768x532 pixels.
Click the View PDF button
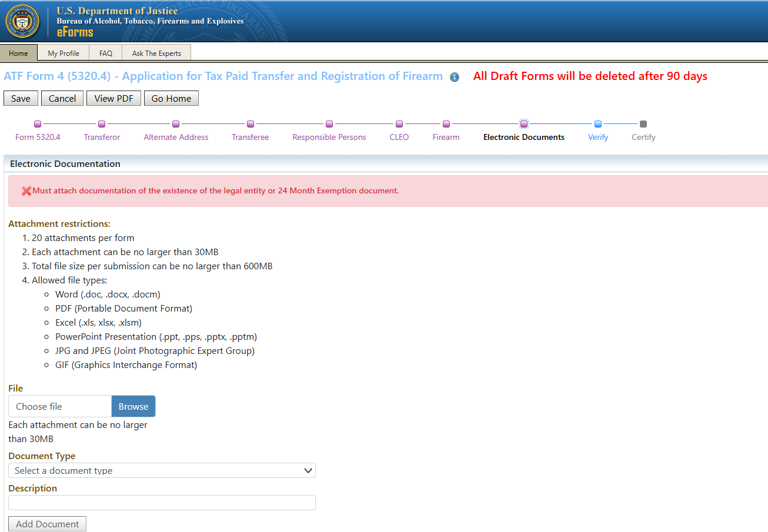click(x=113, y=98)
